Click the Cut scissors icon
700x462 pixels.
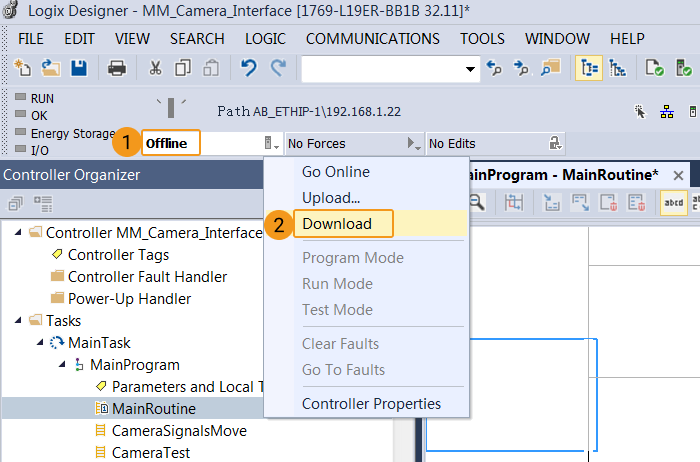pos(155,68)
